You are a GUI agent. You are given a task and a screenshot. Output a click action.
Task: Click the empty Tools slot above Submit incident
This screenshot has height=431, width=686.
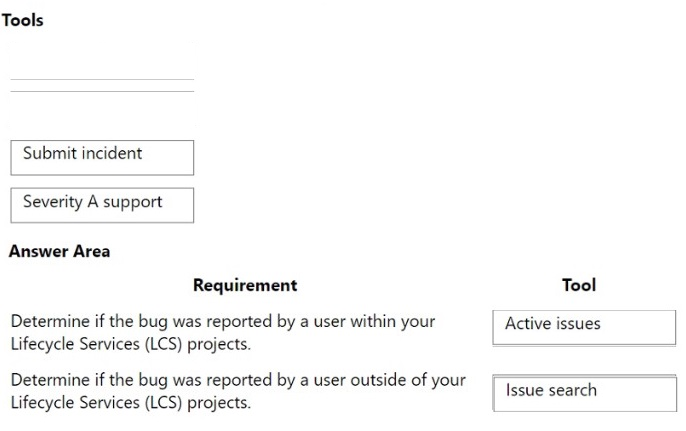click(102, 109)
